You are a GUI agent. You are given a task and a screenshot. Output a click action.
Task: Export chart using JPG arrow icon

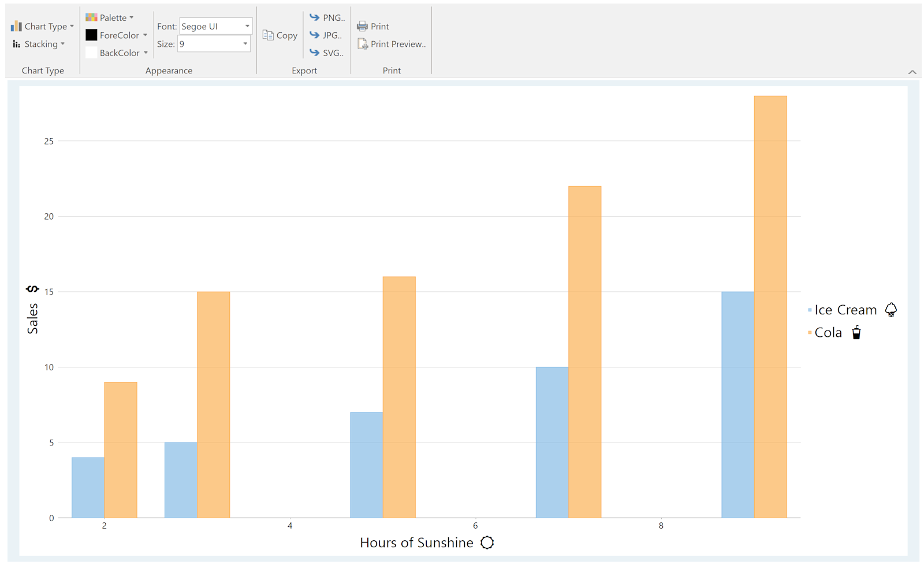coord(314,35)
